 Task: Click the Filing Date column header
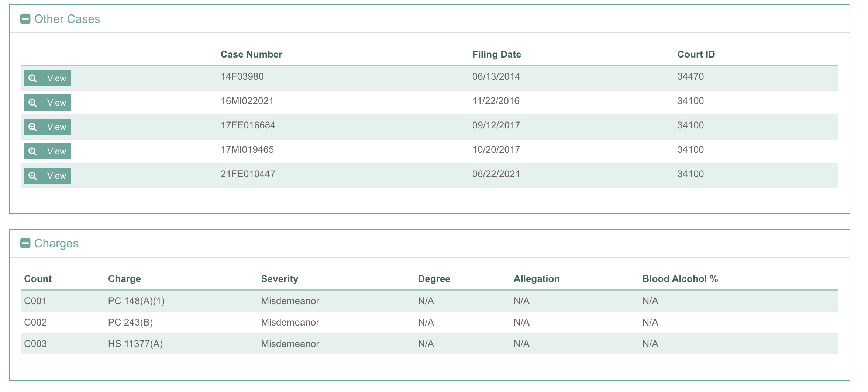[x=496, y=54]
